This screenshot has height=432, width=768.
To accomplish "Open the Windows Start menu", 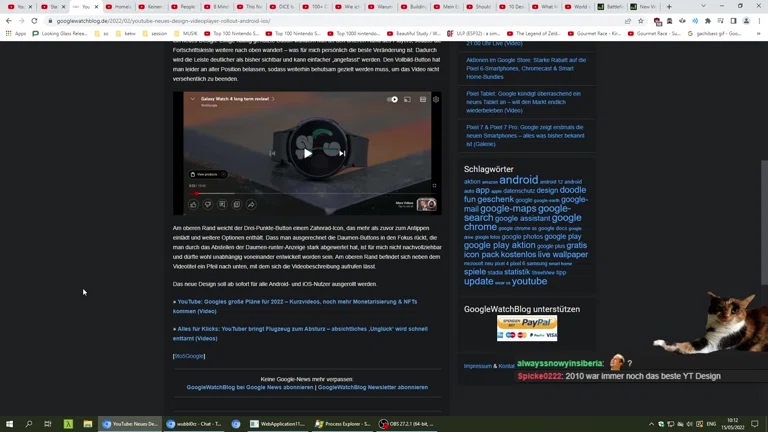I will click(9, 424).
